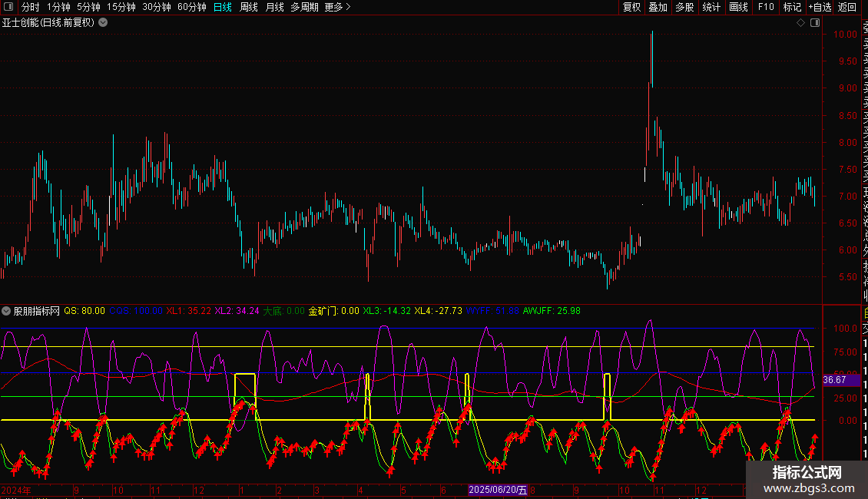868x499 pixels.
Task: Add stock via +自选 button
Action: coord(820,7)
